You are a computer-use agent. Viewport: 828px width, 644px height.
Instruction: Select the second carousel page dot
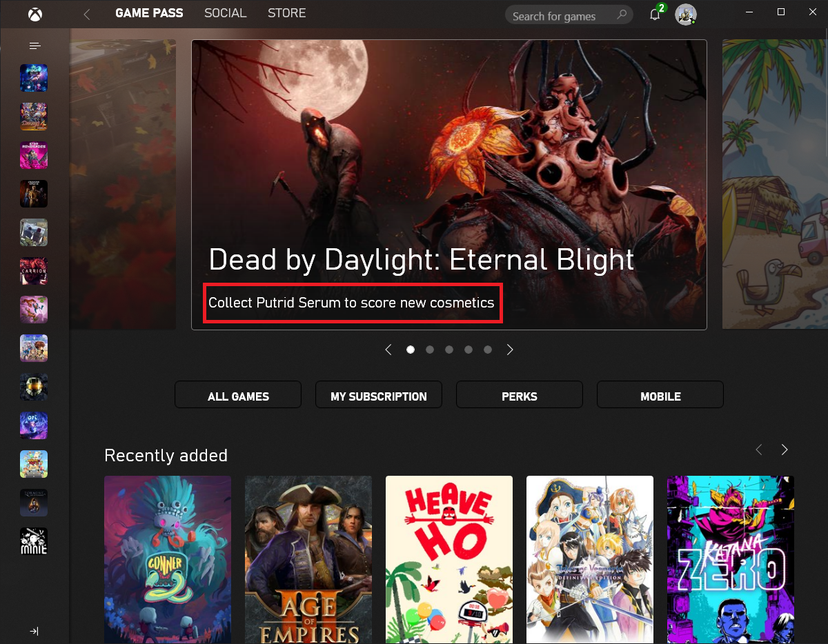[430, 350]
